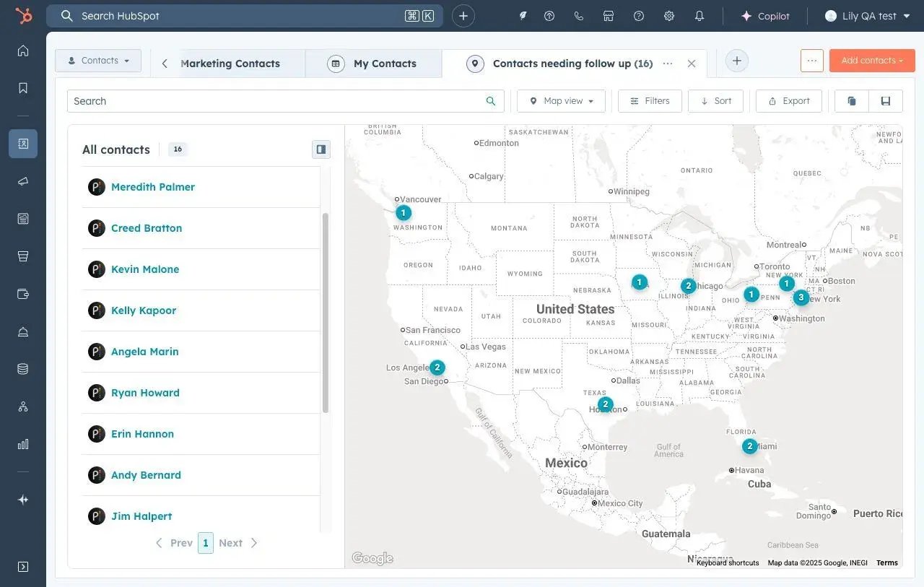Viewport: 924px width, 587px height.
Task: Click the HubSpot sprocket logo
Action: [x=24, y=15]
